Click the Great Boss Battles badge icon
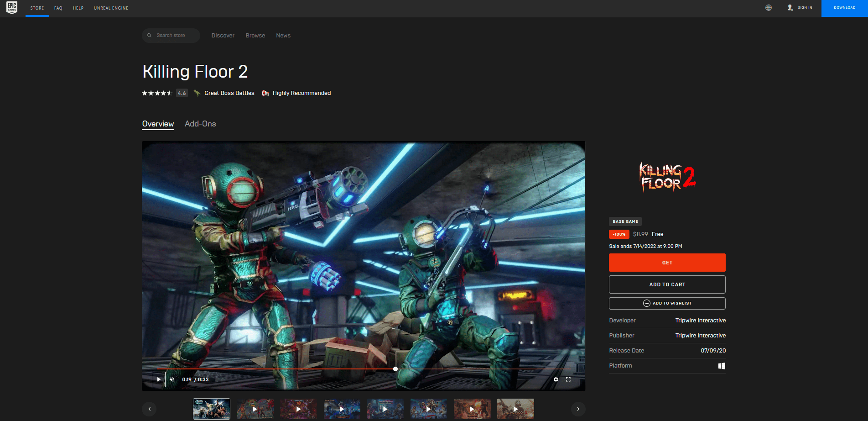 coord(197,93)
